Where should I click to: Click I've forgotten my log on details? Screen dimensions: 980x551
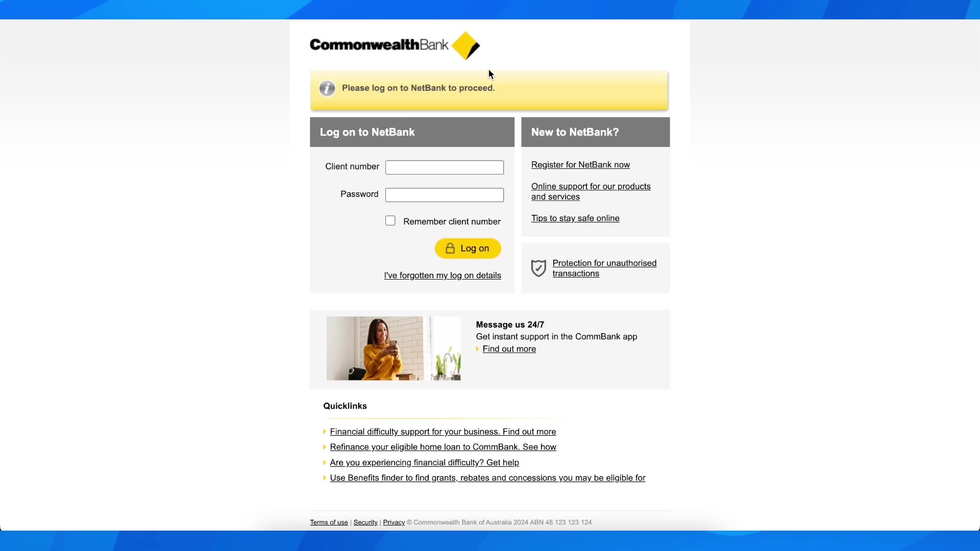click(443, 275)
